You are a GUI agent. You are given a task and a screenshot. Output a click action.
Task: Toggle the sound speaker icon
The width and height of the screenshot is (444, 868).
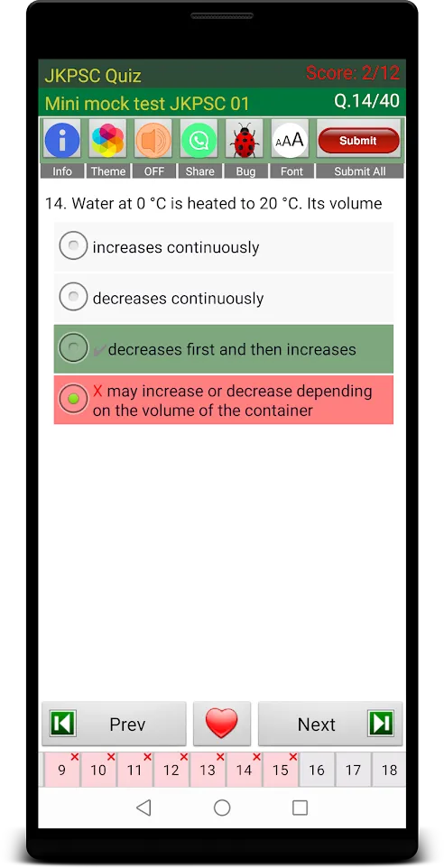point(153,141)
